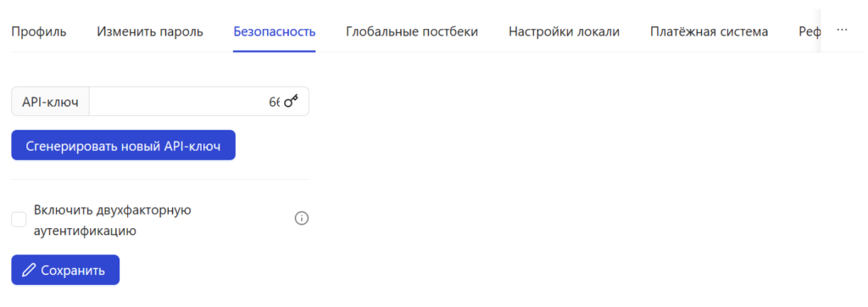Open the Настройки локали tab

tap(564, 31)
